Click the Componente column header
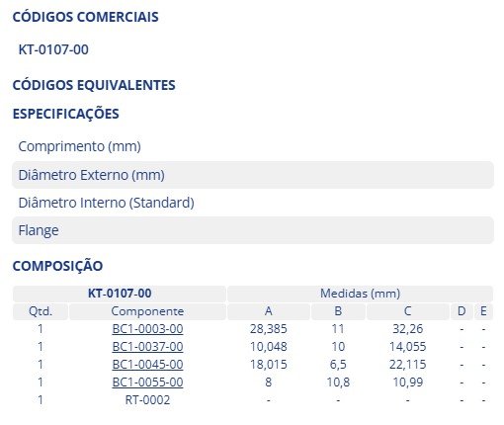 147,311
